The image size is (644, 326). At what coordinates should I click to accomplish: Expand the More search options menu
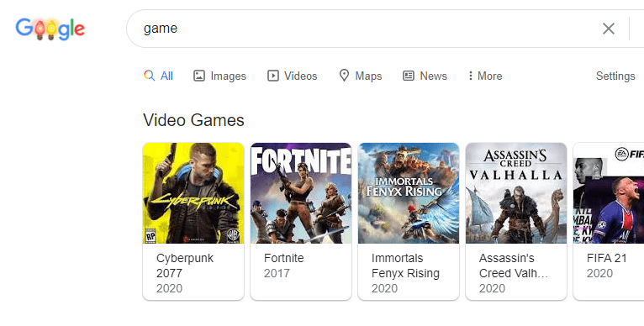(x=485, y=76)
